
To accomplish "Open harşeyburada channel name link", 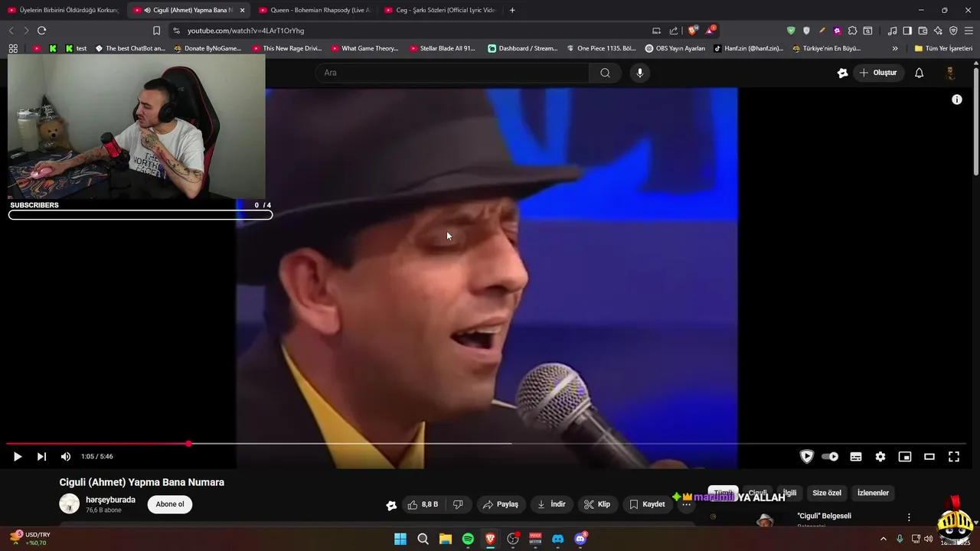I will [x=110, y=500].
